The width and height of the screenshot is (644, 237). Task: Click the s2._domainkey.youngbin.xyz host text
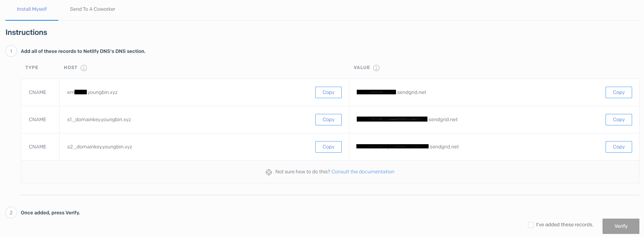(99, 147)
